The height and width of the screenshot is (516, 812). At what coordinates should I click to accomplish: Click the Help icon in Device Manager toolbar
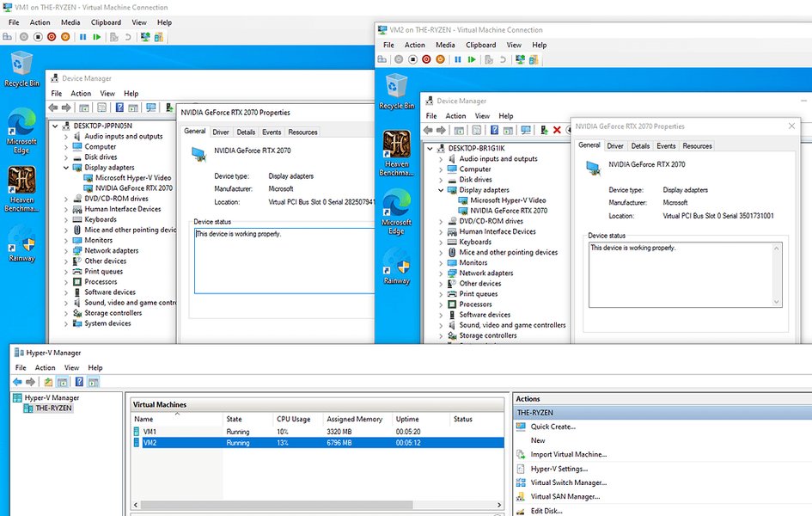pos(120,107)
